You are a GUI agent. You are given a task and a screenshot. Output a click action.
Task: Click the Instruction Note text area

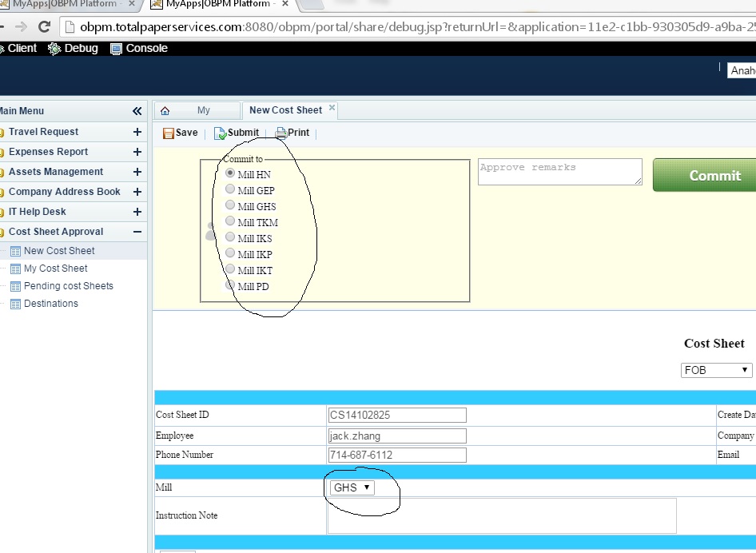click(502, 516)
